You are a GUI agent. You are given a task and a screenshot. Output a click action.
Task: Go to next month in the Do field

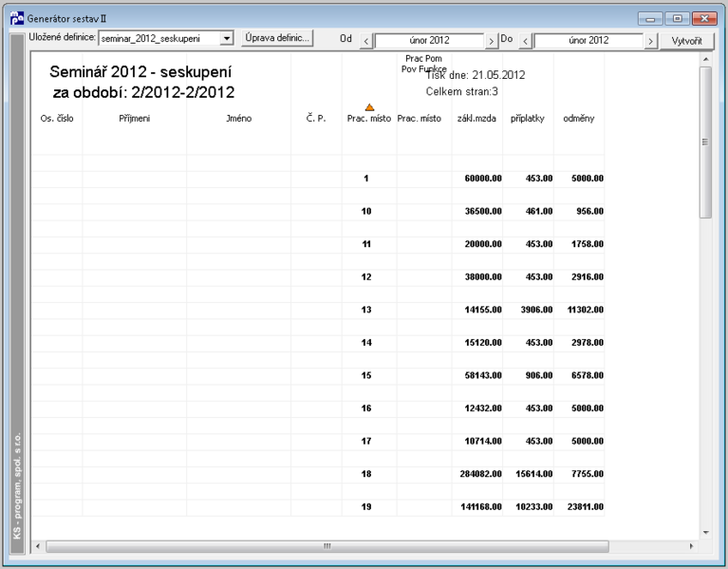point(650,41)
